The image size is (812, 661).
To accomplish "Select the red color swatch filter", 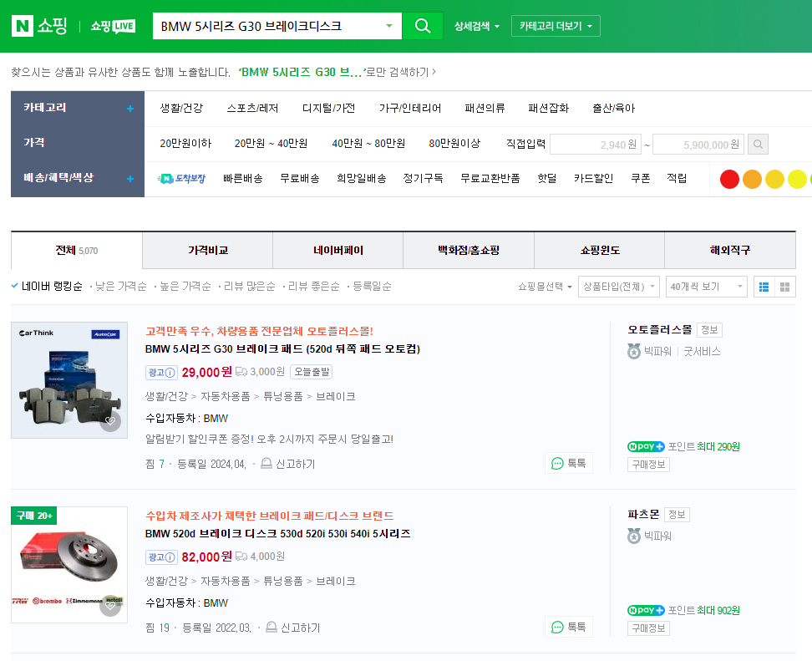I will point(729,179).
